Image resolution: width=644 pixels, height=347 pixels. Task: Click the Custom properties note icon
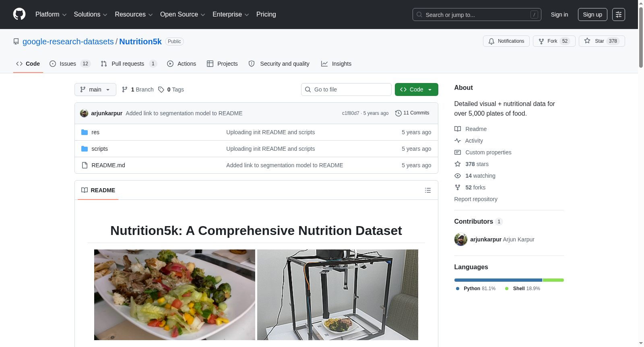(x=458, y=152)
